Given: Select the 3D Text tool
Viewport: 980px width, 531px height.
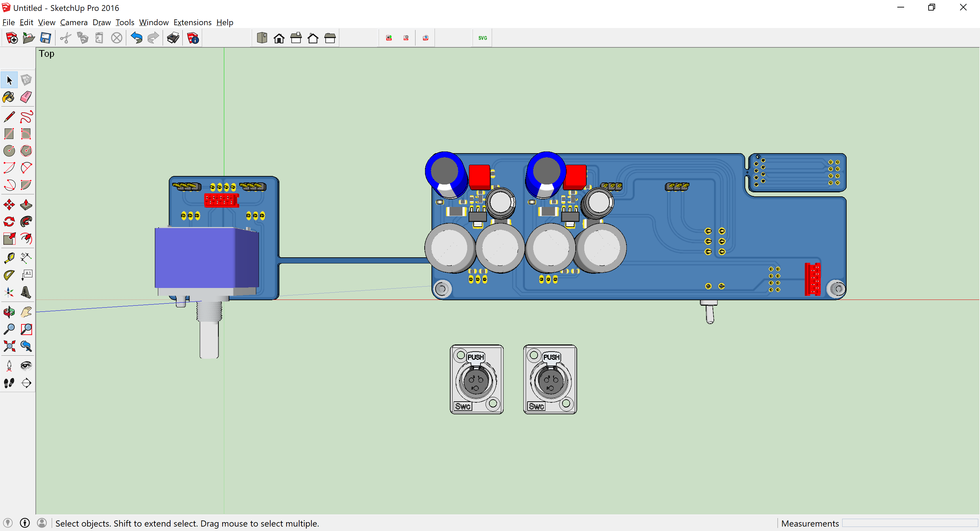Looking at the screenshot, I should (26, 292).
